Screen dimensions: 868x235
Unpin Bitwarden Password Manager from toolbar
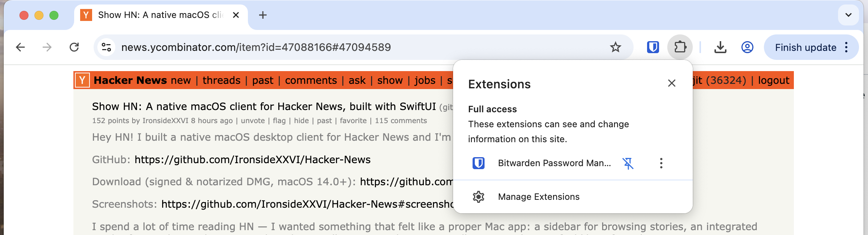tap(628, 163)
